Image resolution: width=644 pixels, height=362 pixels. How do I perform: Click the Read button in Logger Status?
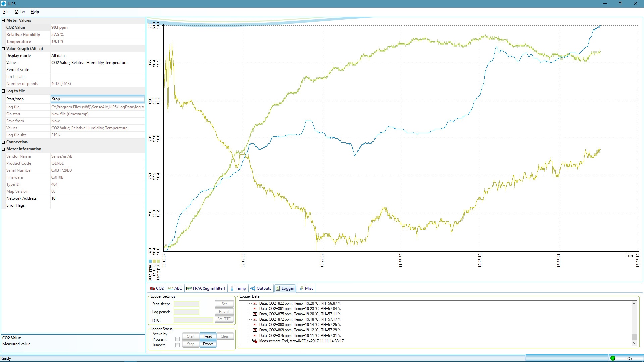208,336
